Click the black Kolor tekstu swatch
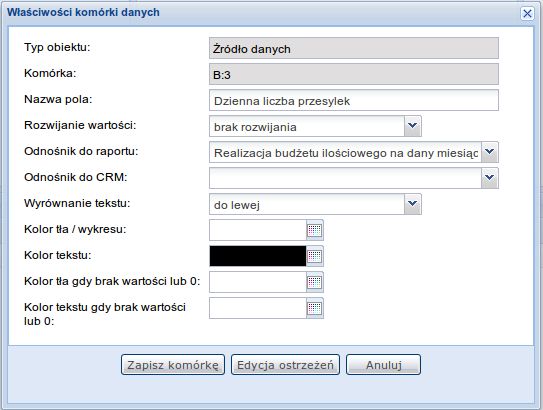Viewport: 543px width, 410px height. pos(258,256)
